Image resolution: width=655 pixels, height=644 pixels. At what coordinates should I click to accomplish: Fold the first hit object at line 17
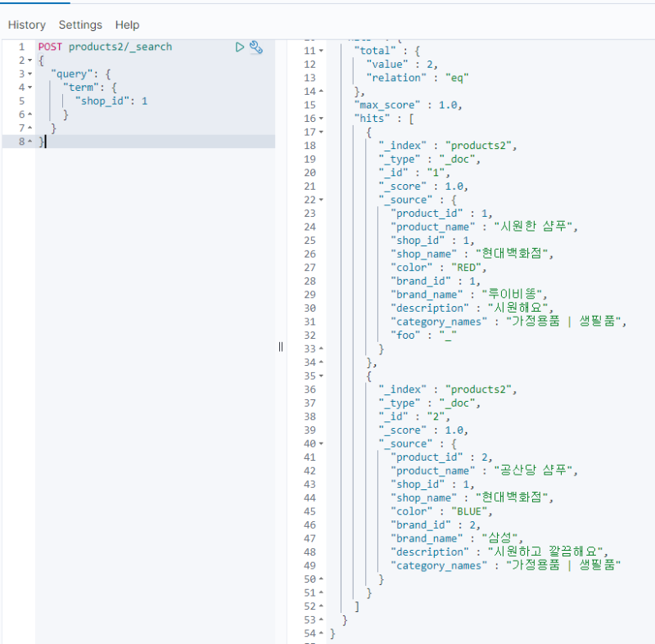point(321,132)
